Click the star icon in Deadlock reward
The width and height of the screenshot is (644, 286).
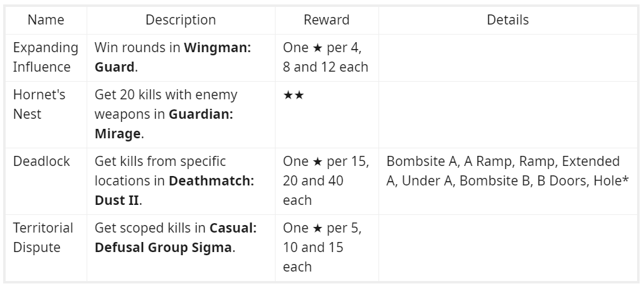click(317, 162)
